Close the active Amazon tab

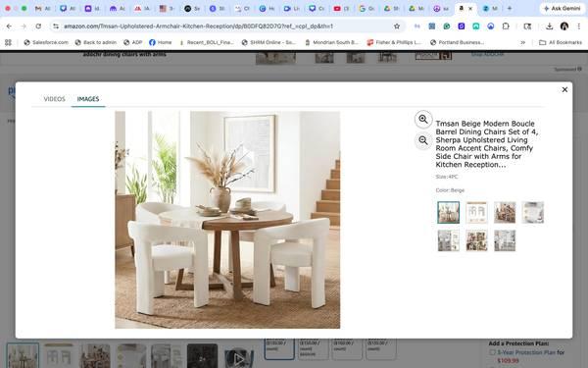[x=470, y=8]
